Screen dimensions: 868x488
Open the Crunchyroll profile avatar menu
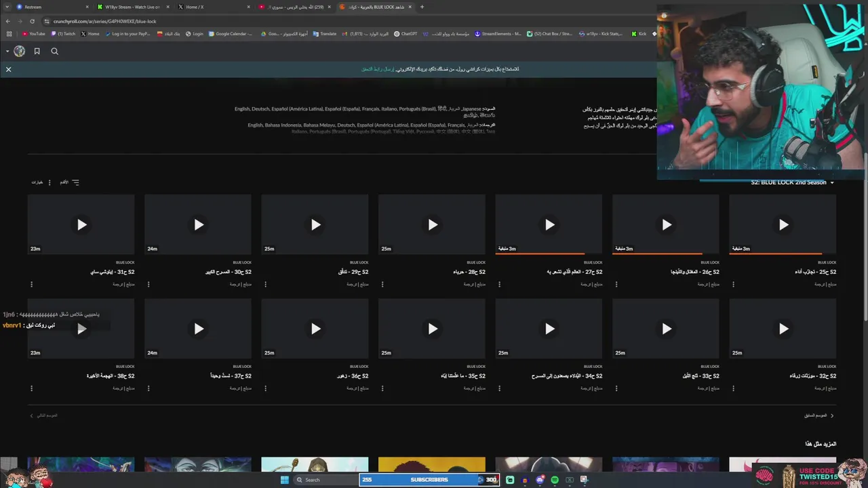19,51
